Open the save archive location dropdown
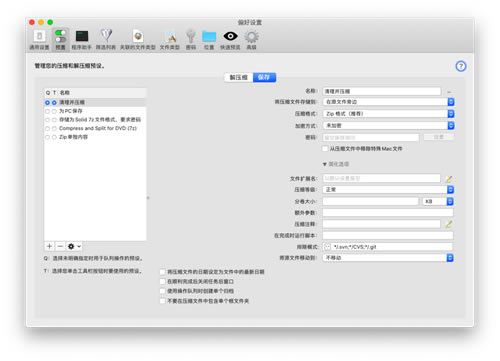The width and height of the screenshot is (500, 361). (388, 102)
